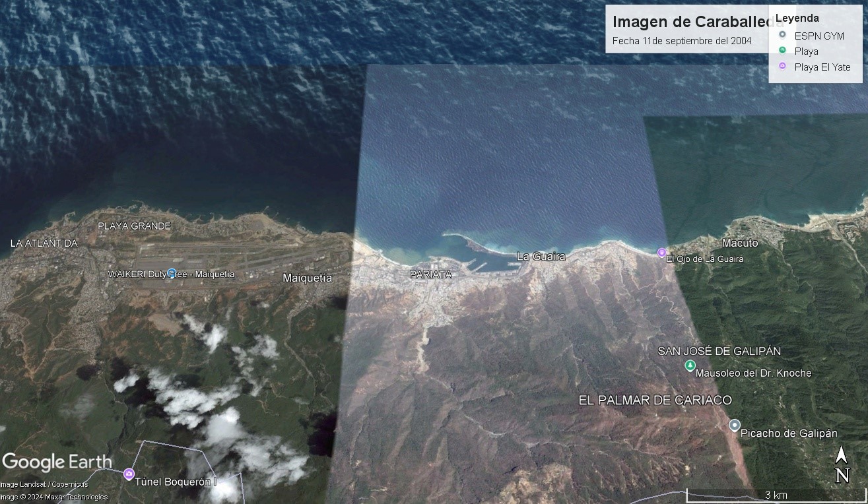Open the Mausoleo del Dr. Knoche placemark icon
This screenshot has height=504, width=868.
pos(690,365)
